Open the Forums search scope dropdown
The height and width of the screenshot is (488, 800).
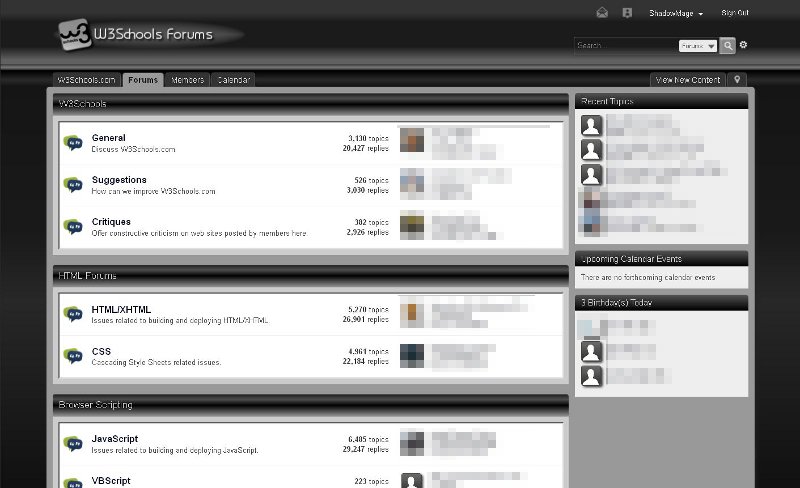(697, 46)
